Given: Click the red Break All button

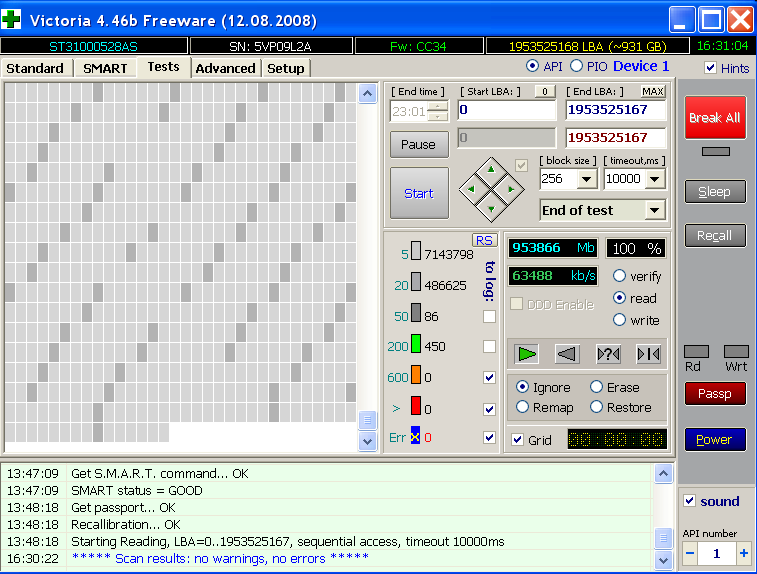Looking at the screenshot, I should click(714, 117).
